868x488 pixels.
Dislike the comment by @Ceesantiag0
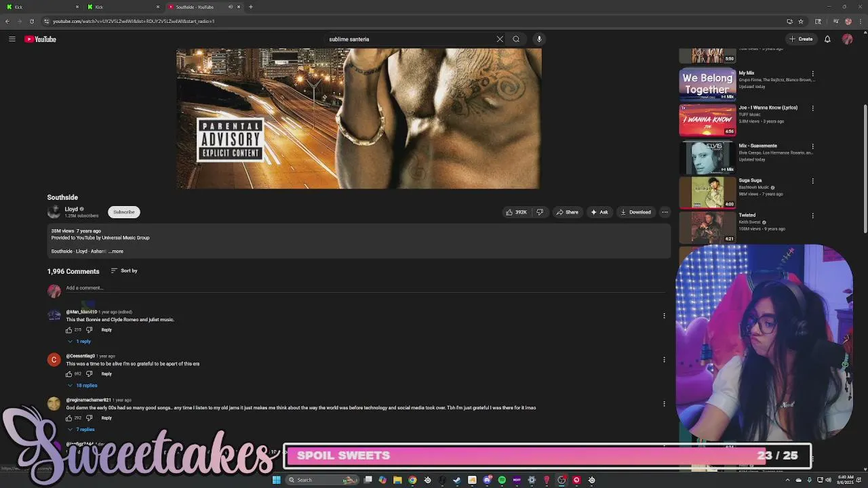[89, 374]
